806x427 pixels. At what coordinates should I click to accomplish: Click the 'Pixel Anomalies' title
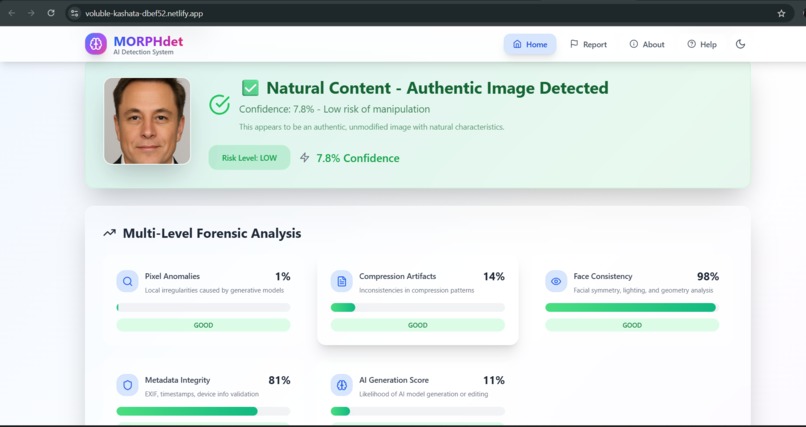(x=172, y=276)
